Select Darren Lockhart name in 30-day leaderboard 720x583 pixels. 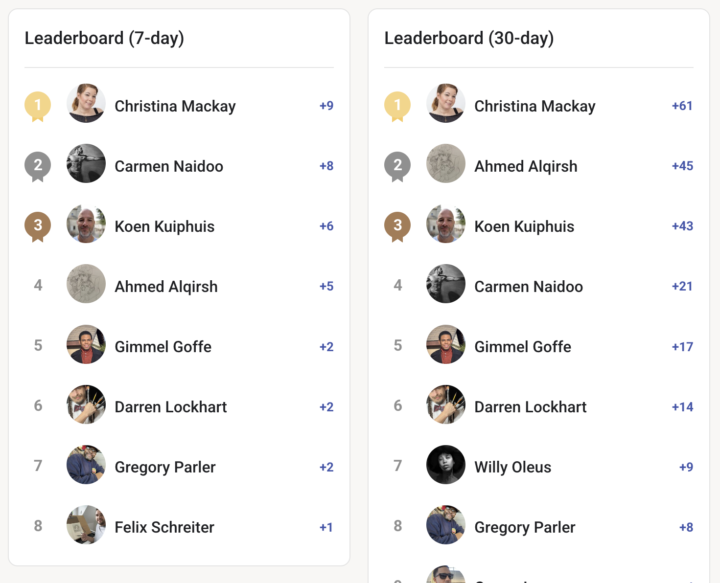point(530,407)
